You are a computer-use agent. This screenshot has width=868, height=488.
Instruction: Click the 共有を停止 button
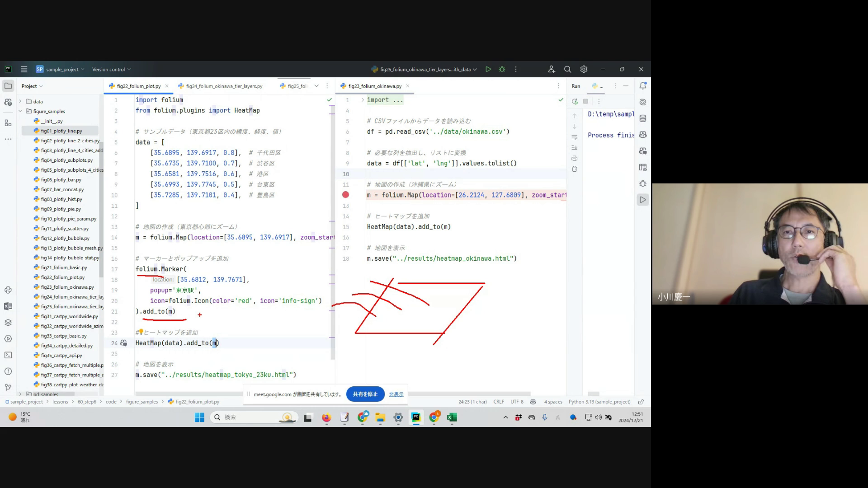coord(365,394)
